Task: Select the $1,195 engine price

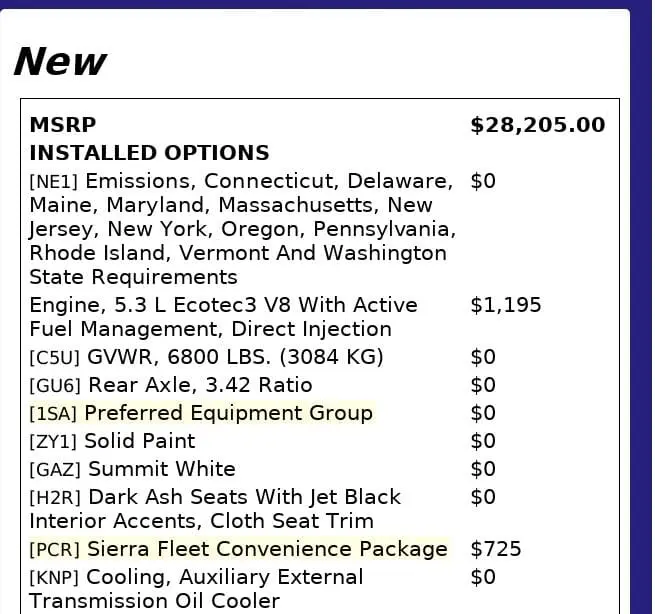Action: click(505, 305)
